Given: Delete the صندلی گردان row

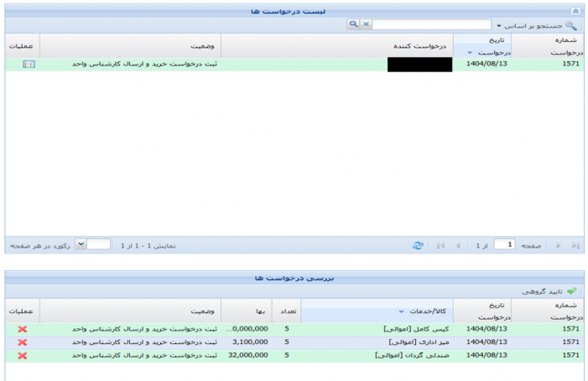Looking at the screenshot, I should (22, 356).
